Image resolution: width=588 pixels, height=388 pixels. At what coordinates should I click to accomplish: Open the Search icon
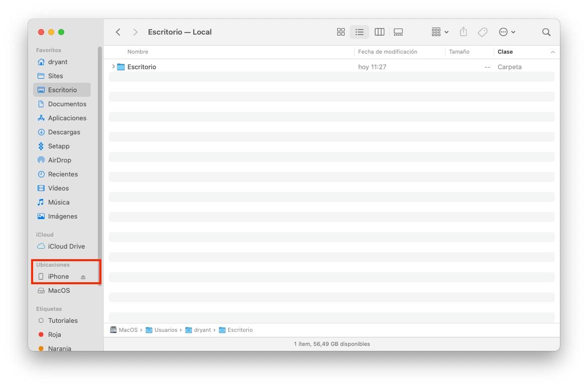click(546, 32)
